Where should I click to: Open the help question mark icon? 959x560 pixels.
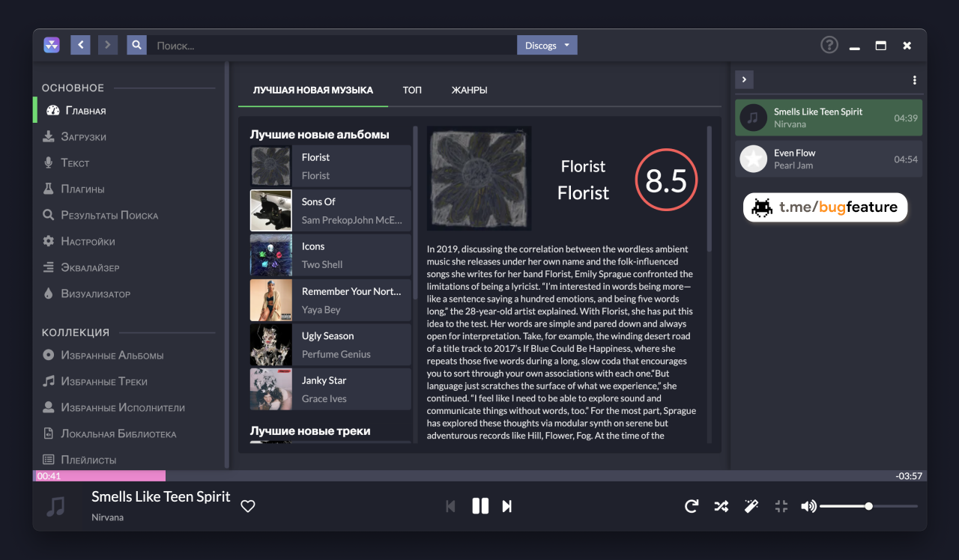coord(829,45)
